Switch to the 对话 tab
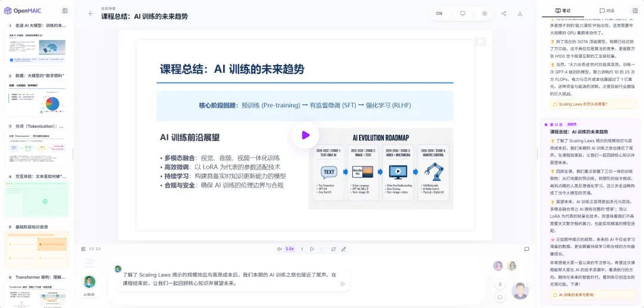The image size is (644, 308). tap(606, 11)
